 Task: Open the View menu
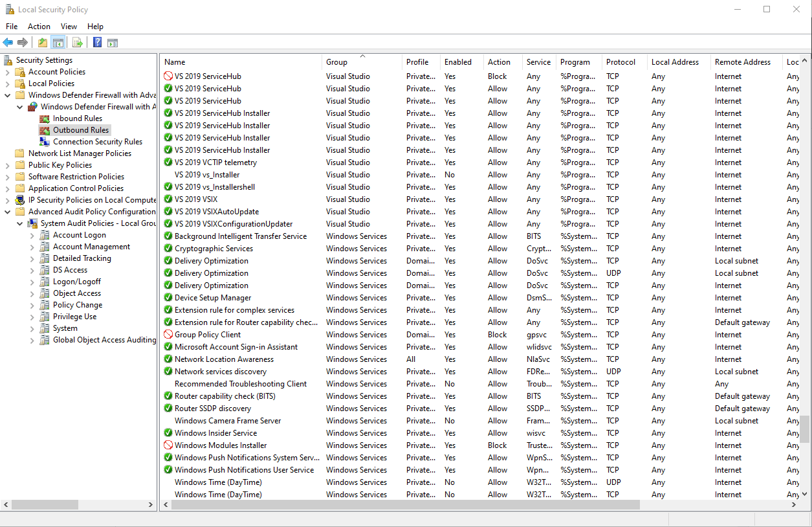tap(69, 27)
